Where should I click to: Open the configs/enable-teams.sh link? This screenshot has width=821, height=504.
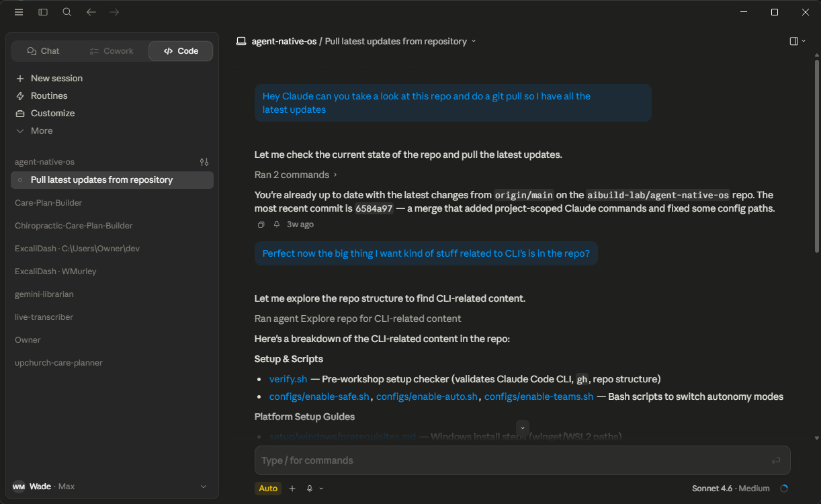539,396
